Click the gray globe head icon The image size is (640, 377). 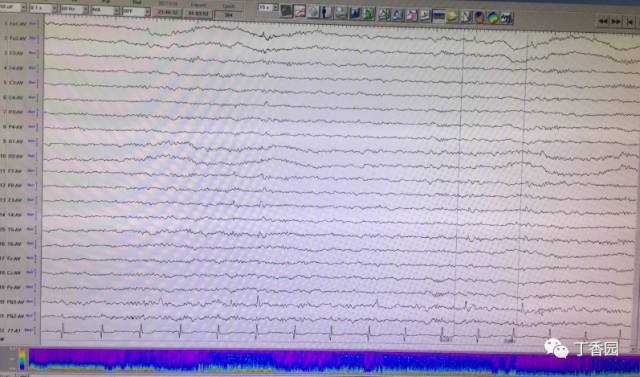pos(313,12)
